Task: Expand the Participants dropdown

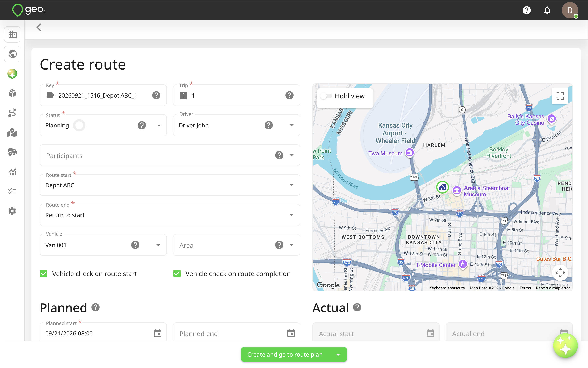Action: point(292,156)
